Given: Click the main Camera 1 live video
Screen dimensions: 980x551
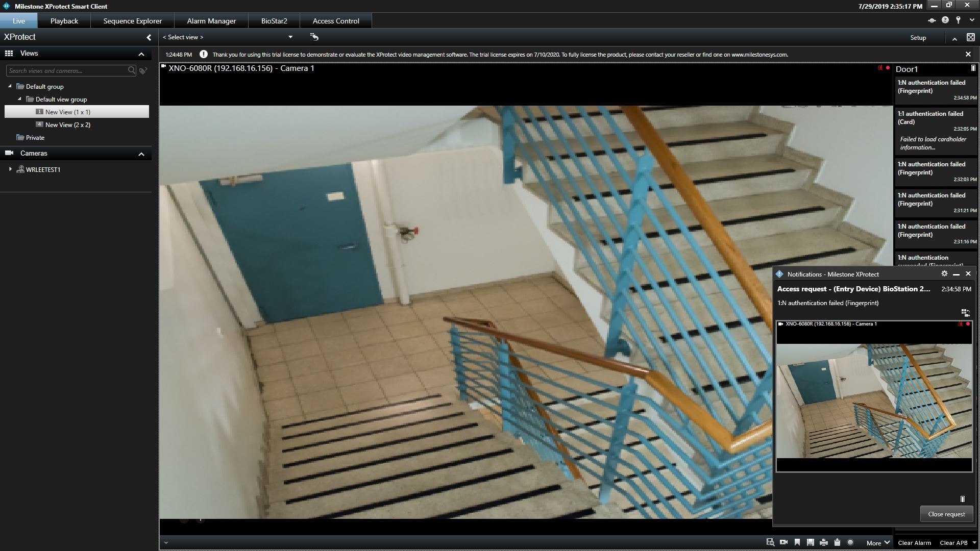Looking at the screenshot, I should click(526, 312).
